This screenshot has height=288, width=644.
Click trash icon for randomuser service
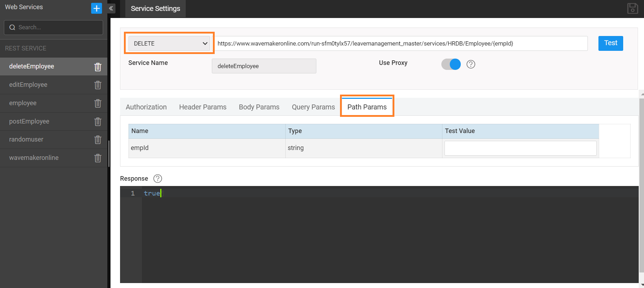98,140
